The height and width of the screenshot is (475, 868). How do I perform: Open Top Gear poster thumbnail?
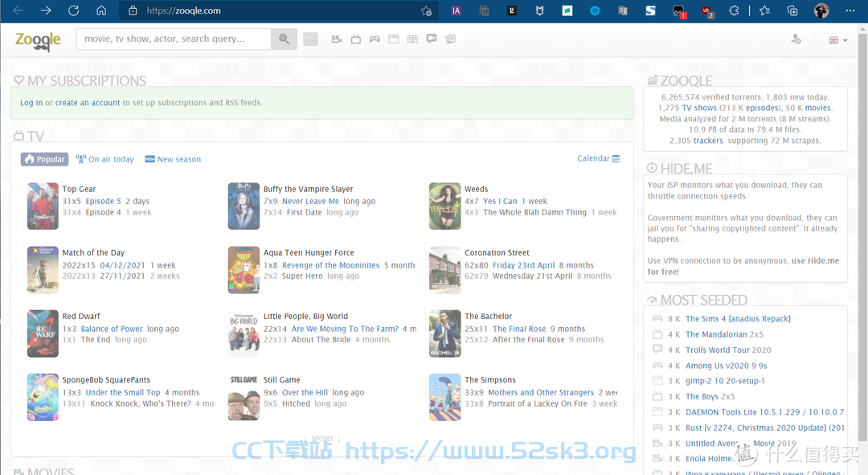[x=43, y=206]
